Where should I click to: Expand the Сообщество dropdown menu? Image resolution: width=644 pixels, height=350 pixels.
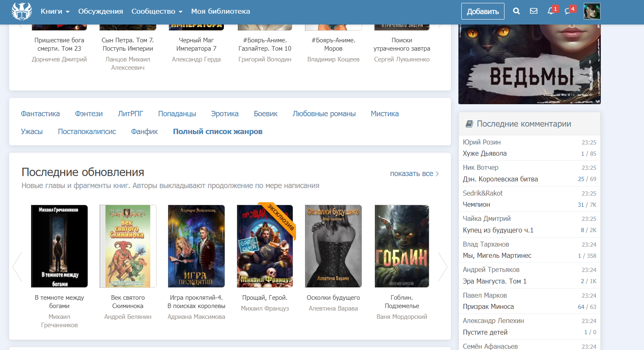coord(157,11)
